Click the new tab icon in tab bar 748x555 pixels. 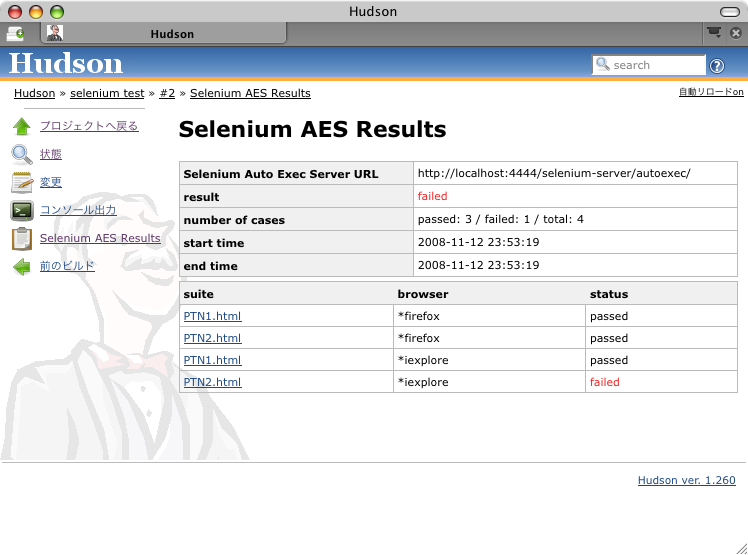(15, 34)
